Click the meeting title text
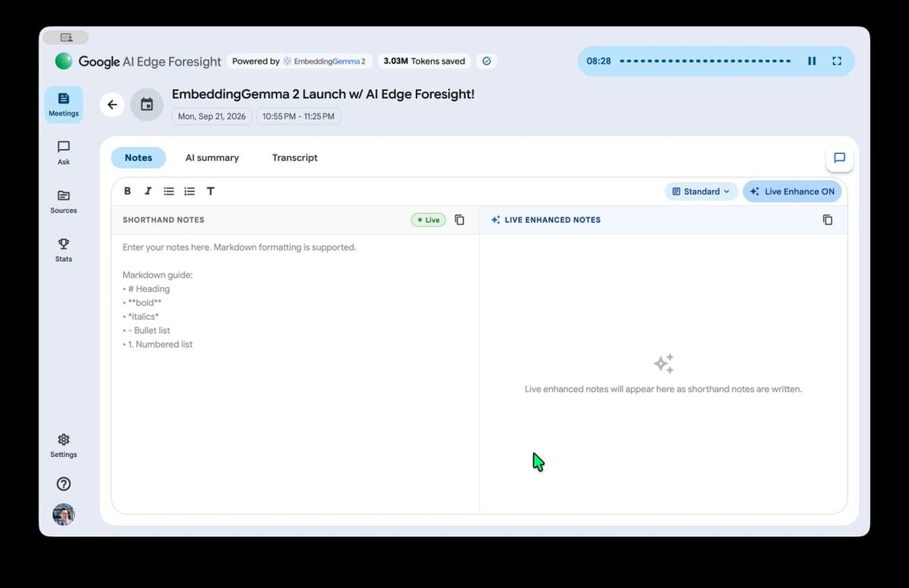Viewport: 909px width, 588px height. point(323,94)
